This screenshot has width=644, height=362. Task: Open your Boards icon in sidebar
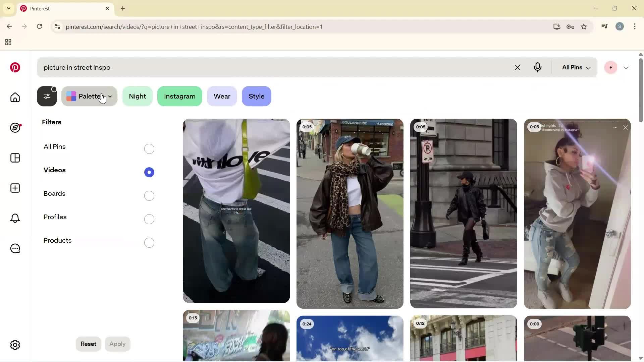click(x=15, y=158)
